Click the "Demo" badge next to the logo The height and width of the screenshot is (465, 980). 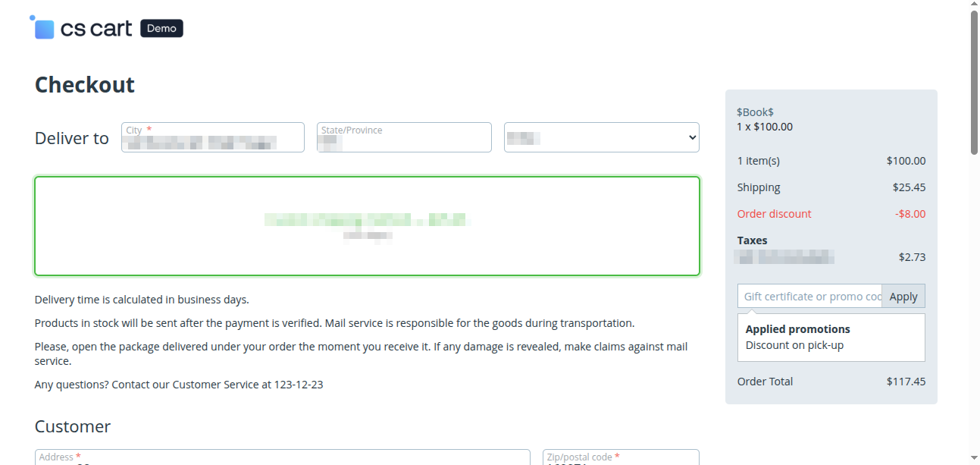coord(161,28)
